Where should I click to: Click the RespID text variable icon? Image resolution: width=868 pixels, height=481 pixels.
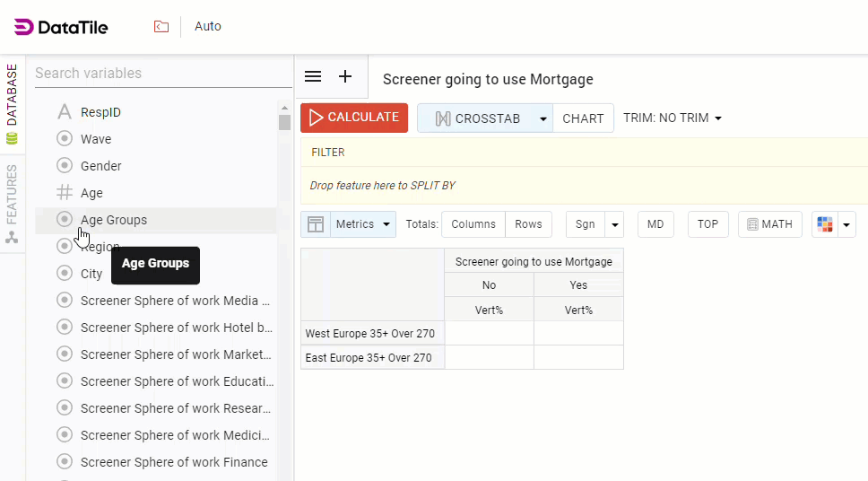(x=65, y=112)
